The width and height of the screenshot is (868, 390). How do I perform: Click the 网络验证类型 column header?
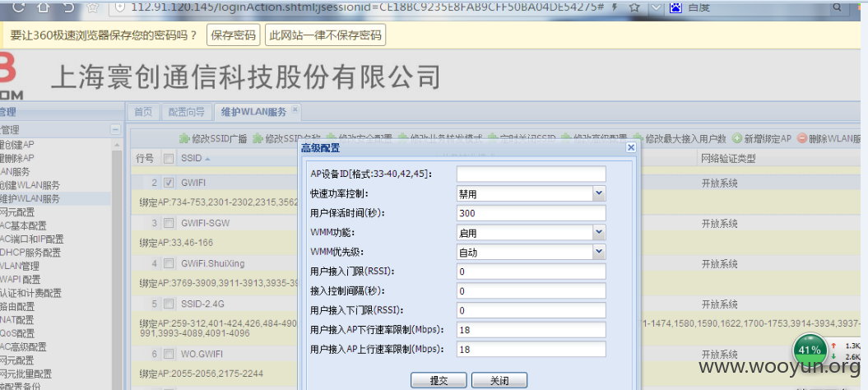point(728,159)
